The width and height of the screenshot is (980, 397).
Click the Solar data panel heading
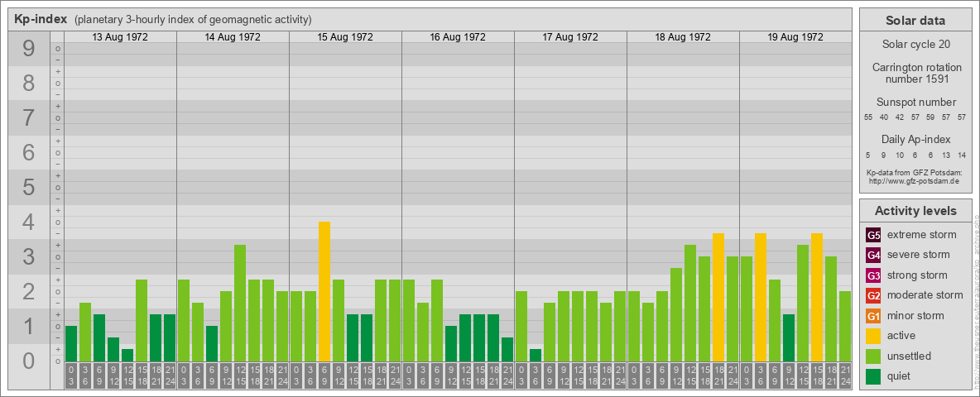pos(915,20)
